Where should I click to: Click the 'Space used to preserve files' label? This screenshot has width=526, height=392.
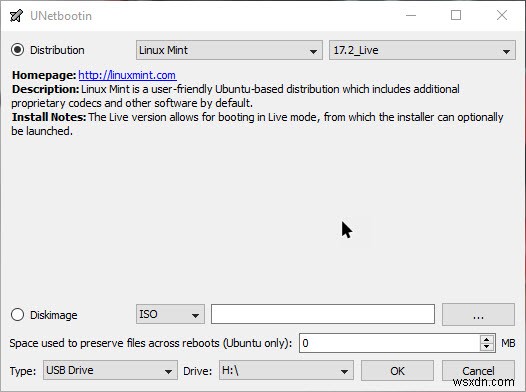[151, 343]
